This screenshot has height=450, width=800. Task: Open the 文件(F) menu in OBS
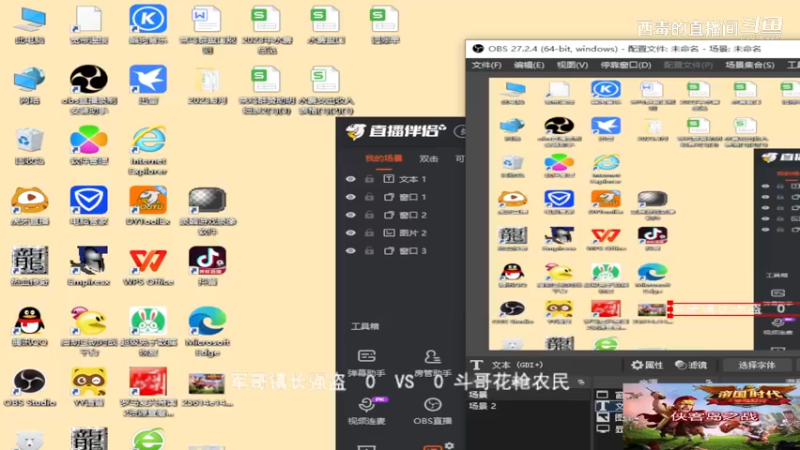[x=486, y=65]
